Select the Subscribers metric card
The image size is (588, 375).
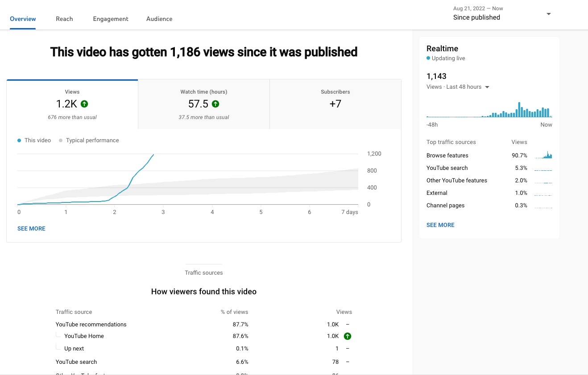pyautogui.click(x=335, y=104)
